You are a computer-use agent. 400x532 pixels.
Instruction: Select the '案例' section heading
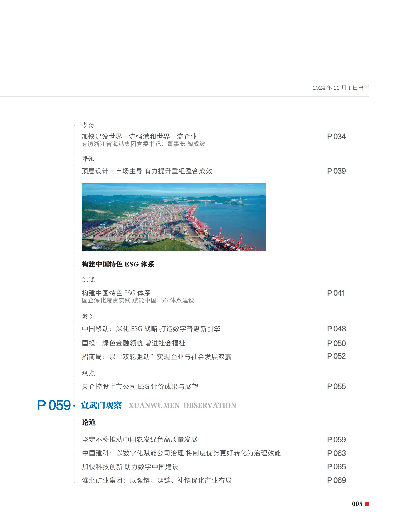88,316
